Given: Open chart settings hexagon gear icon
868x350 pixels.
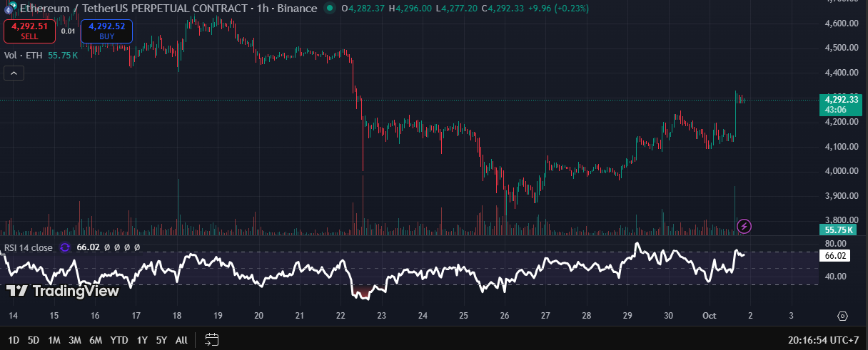Looking at the screenshot, I should pyautogui.click(x=842, y=316).
